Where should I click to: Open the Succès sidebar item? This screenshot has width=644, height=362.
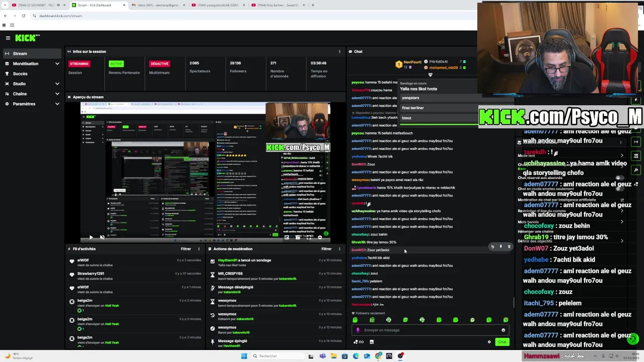32,74
